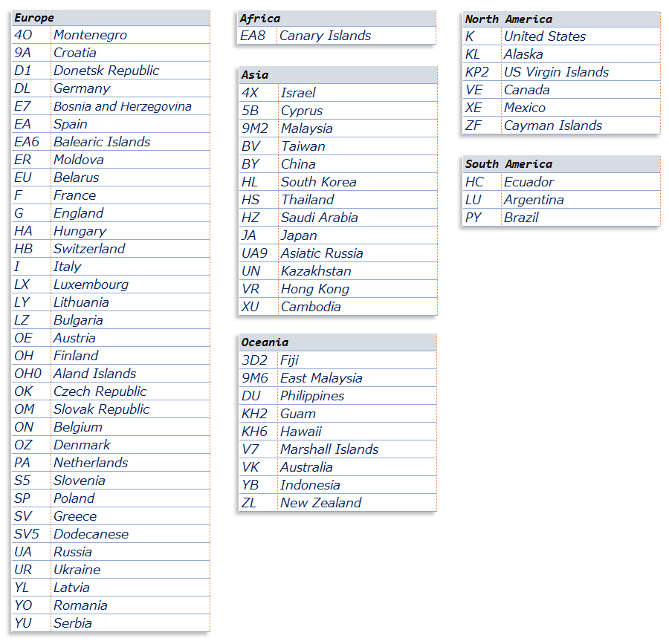
Task: Select the South America header
Action: click(508, 164)
